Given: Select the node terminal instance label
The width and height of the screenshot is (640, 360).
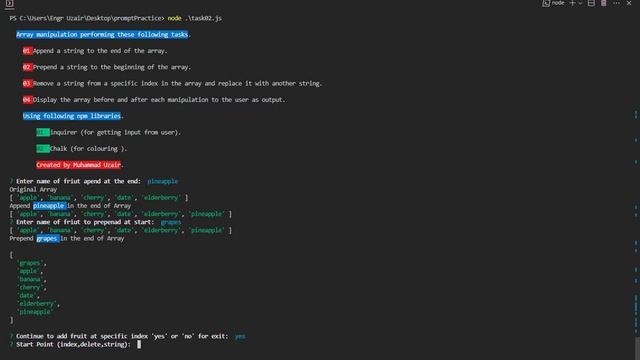Looking at the screenshot, I should (x=553, y=3).
